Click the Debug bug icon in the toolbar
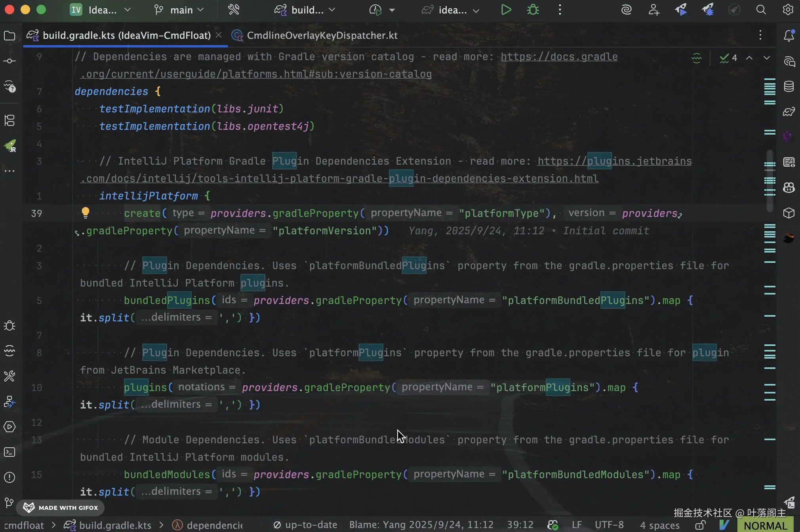The image size is (800, 532). 533,10
